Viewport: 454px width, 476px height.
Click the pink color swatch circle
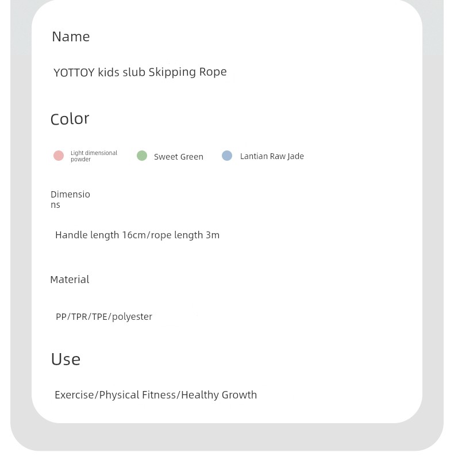point(59,156)
